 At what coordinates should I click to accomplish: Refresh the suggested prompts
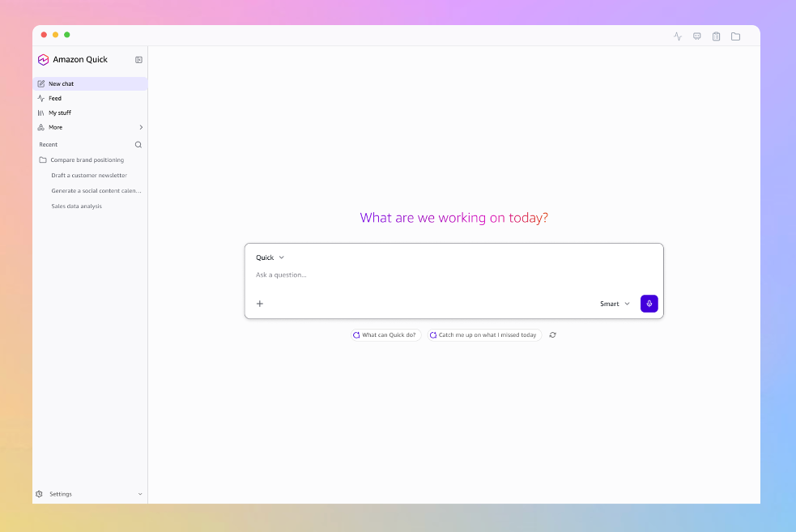click(553, 335)
